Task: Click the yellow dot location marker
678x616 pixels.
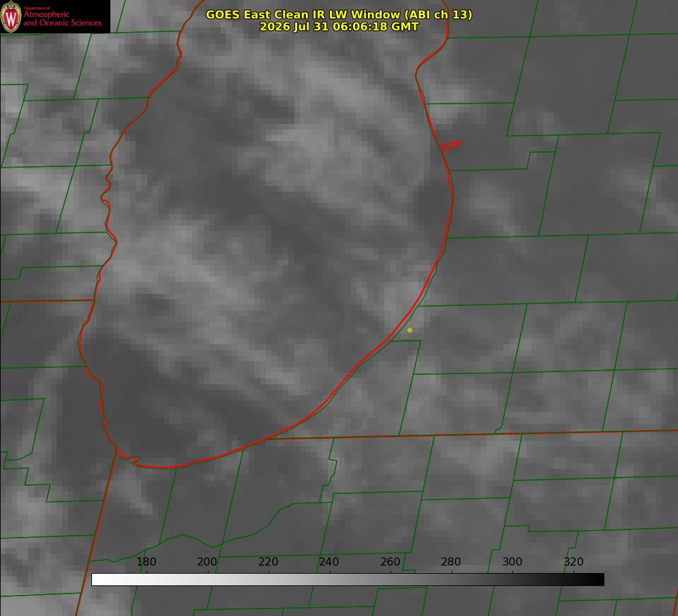Action: pos(410,330)
